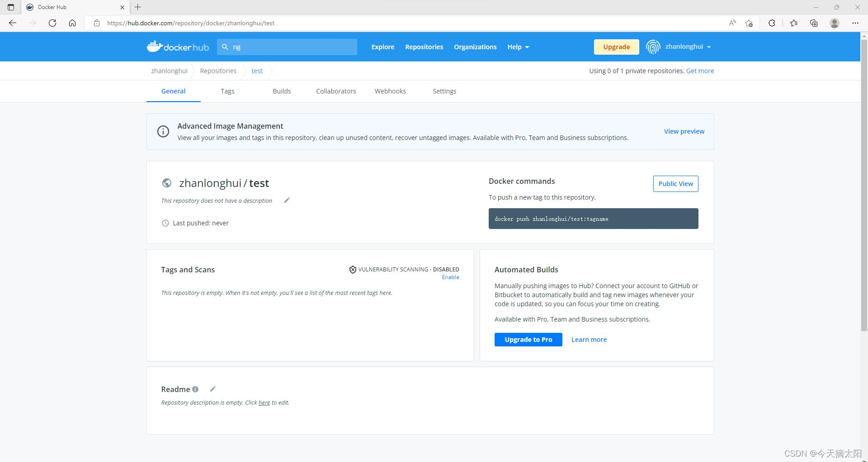Click Repositories breadcrumb link
The width and height of the screenshot is (868, 462).
tap(218, 71)
